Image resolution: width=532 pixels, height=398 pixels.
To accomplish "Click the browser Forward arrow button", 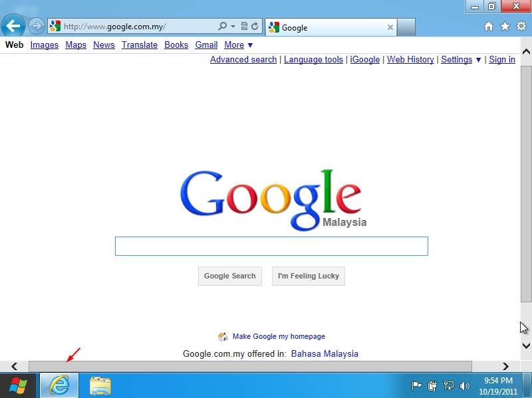I will [x=37, y=26].
